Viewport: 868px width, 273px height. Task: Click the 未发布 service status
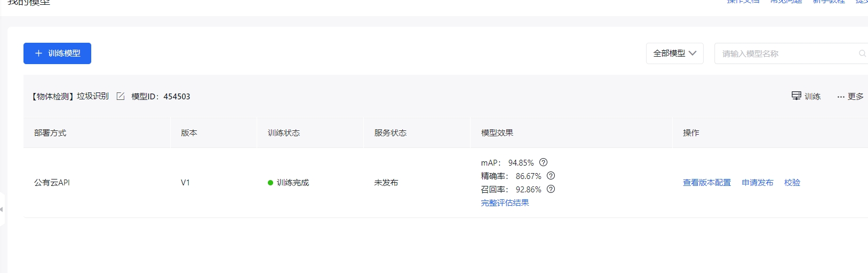pos(386,182)
